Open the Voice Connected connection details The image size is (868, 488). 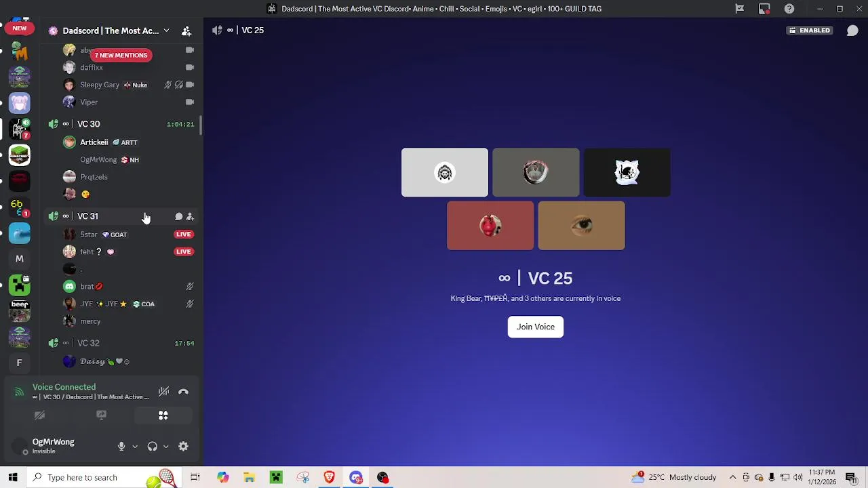[64, 387]
